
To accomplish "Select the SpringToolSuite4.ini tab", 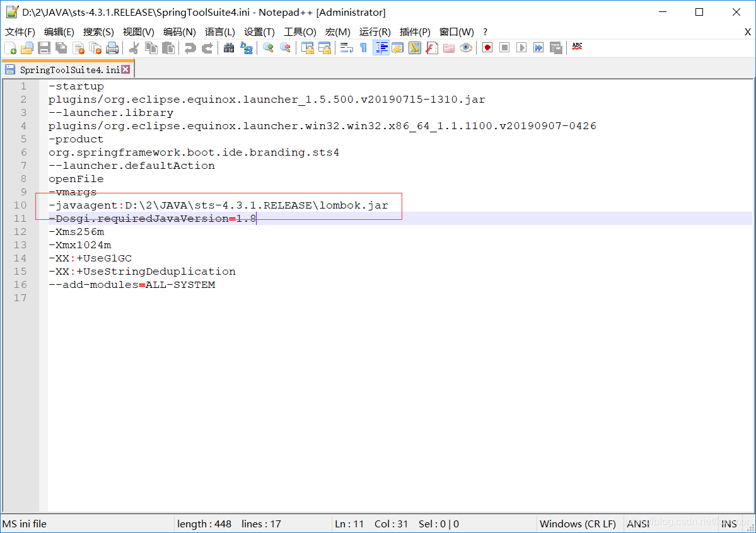I will (x=69, y=70).
